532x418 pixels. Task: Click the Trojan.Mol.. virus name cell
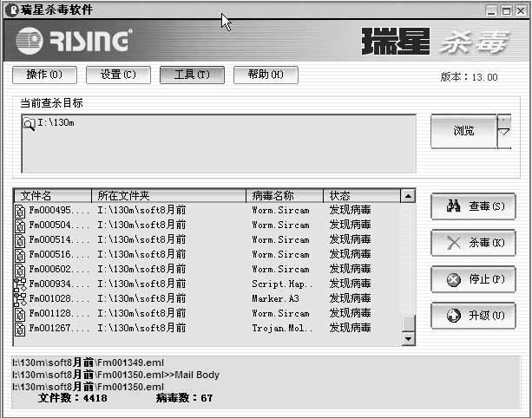point(282,328)
